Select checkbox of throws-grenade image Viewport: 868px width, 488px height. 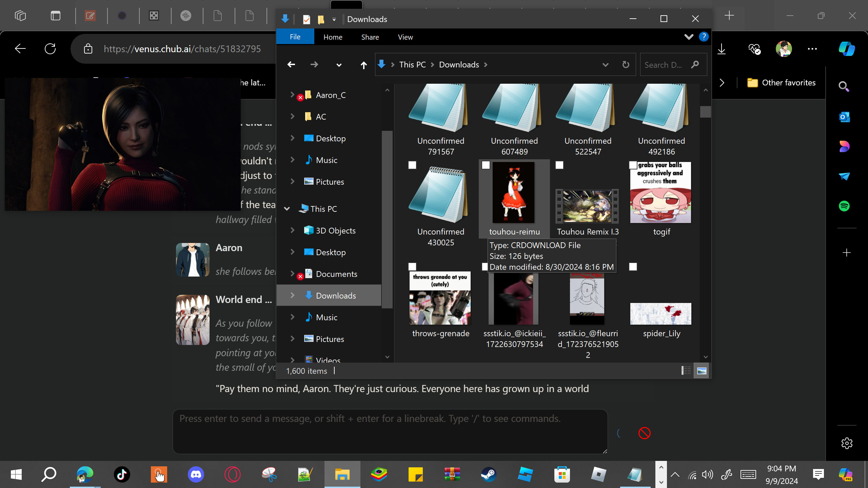(x=412, y=267)
